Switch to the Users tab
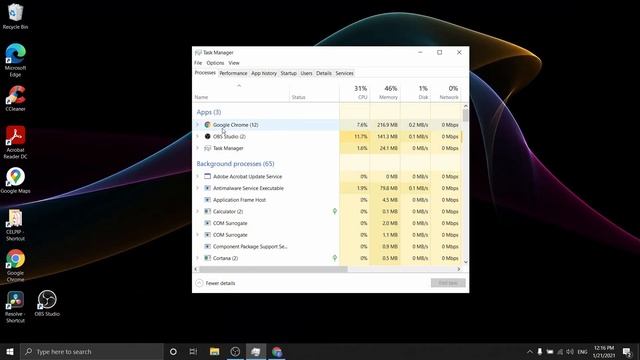This screenshot has width=640, height=360. pyautogui.click(x=306, y=73)
